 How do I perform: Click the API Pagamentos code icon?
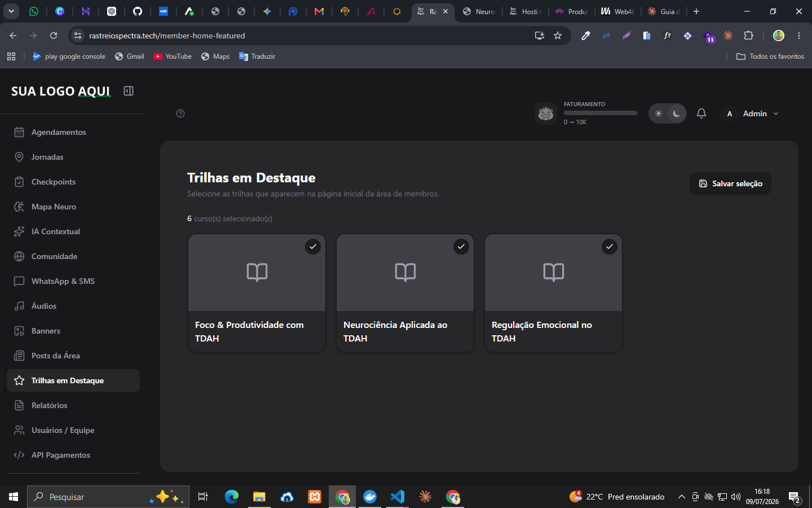click(x=19, y=455)
